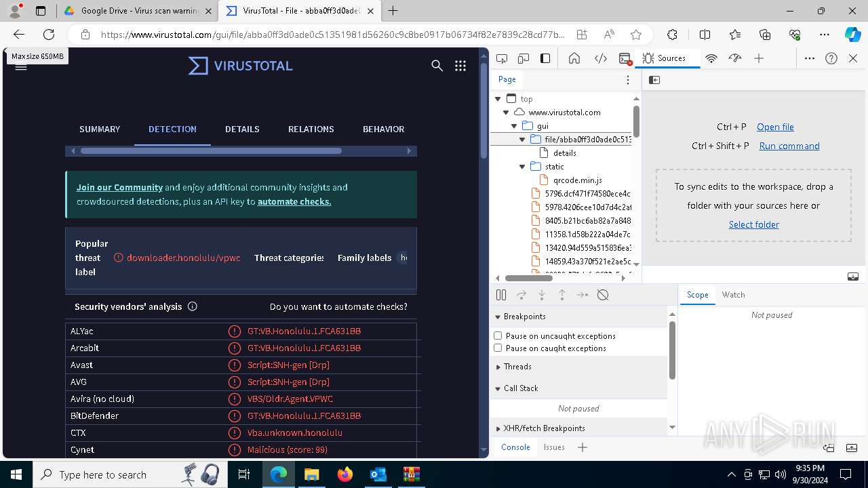Image resolution: width=868 pixels, height=488 pixels.
Task: Open the Network tool wifi icon
Action: (711, 58)
